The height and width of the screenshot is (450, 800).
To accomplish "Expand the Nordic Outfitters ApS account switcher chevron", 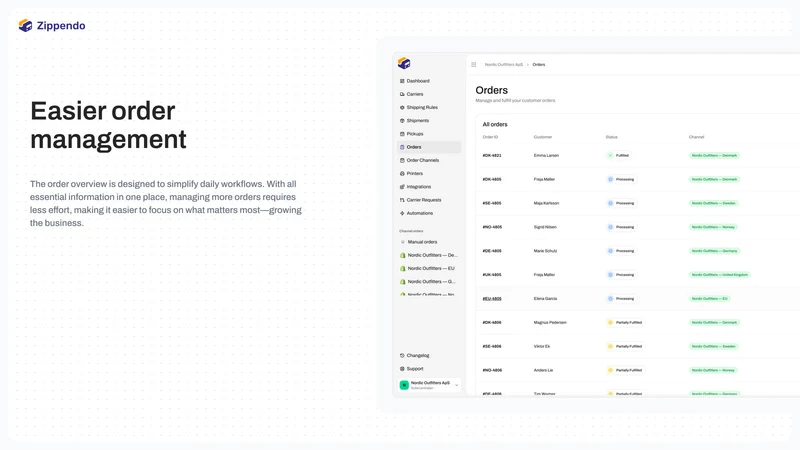I will pos(456,385).
